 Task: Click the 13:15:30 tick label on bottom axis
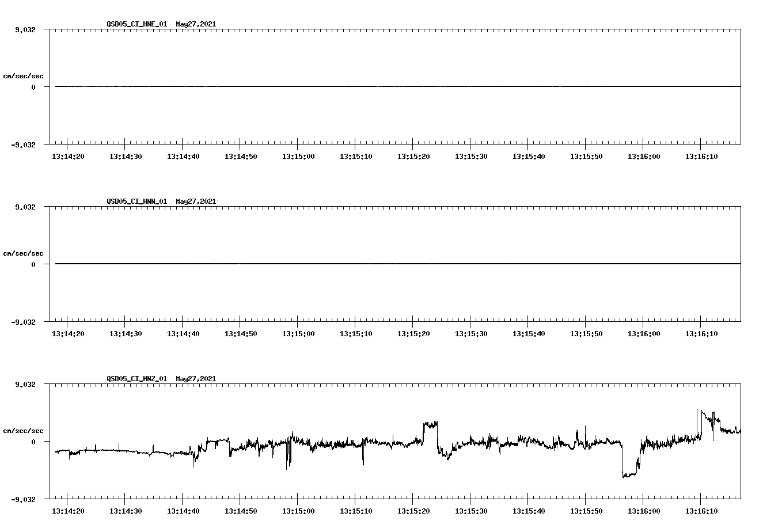472,510
